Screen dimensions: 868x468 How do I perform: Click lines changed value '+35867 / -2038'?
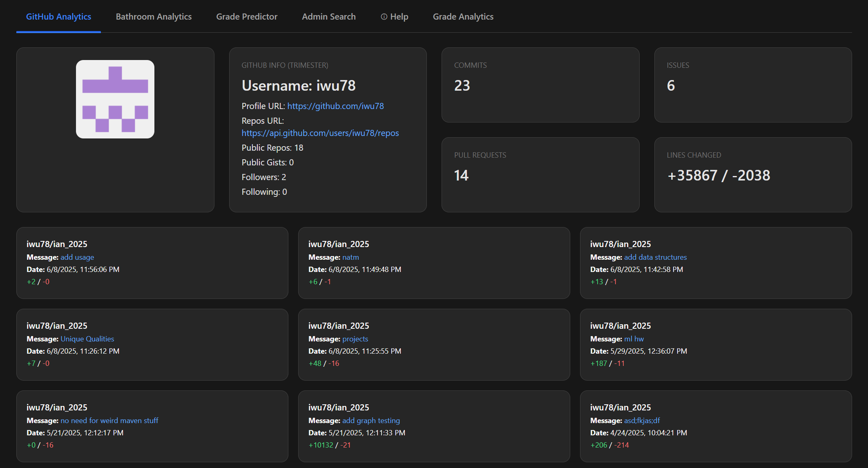tap(718, 176)
